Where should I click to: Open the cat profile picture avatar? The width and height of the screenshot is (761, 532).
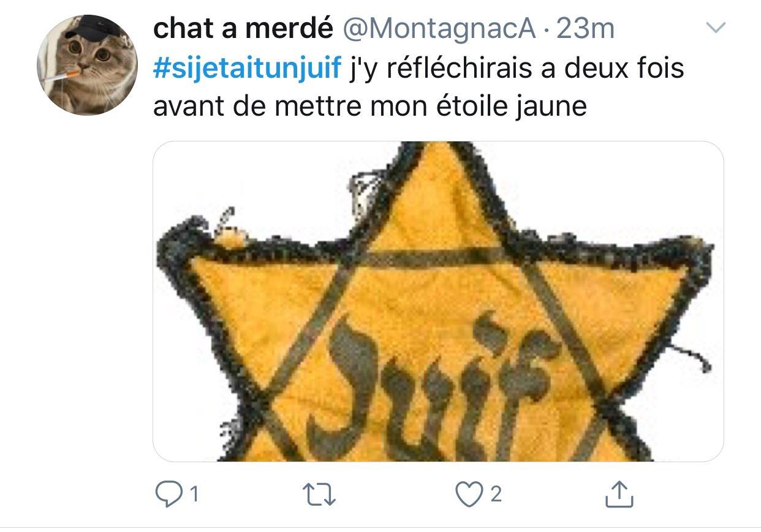(x=88, y=65)
